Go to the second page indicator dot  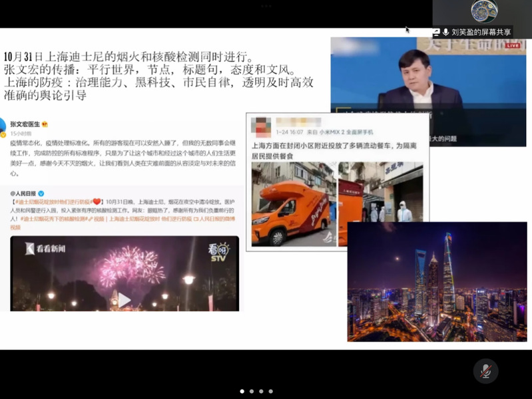(x=252, y=391)
